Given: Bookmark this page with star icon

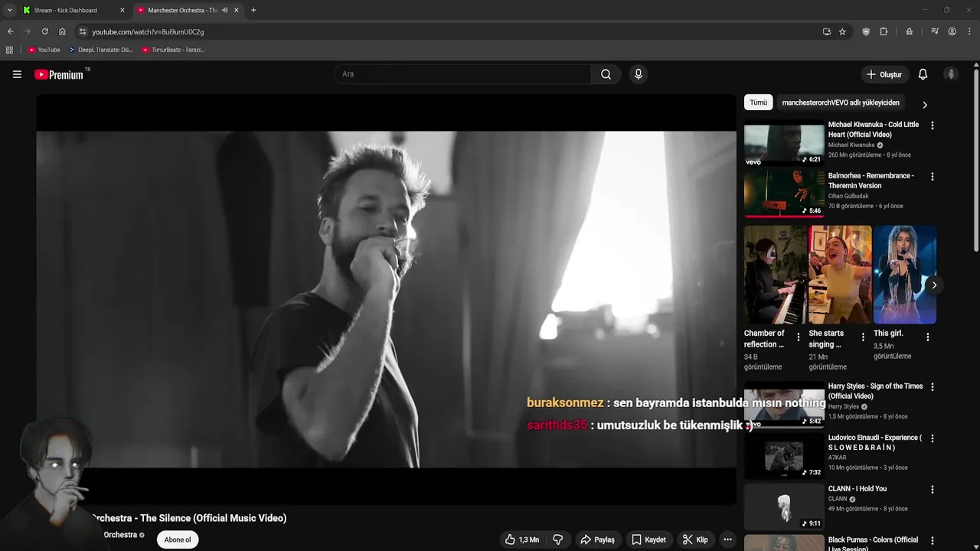Looking at the screenshot, I should (842, 31).
